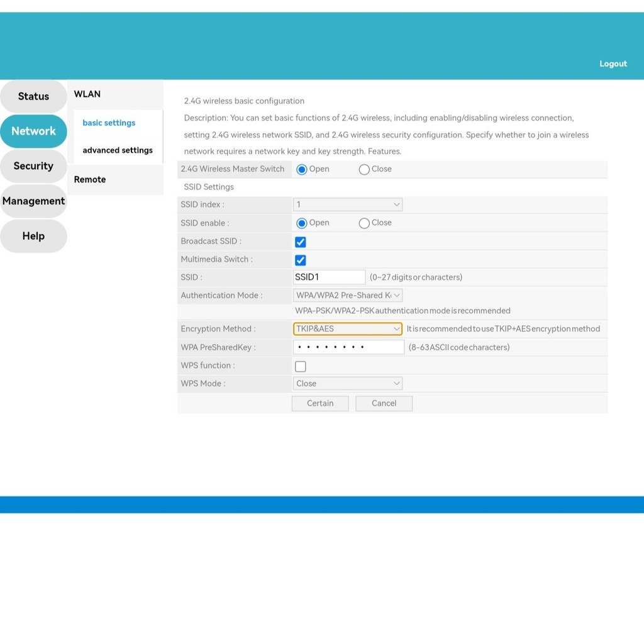Open the Status section
The image size is (644, 644).
click(x=33, y=96)
